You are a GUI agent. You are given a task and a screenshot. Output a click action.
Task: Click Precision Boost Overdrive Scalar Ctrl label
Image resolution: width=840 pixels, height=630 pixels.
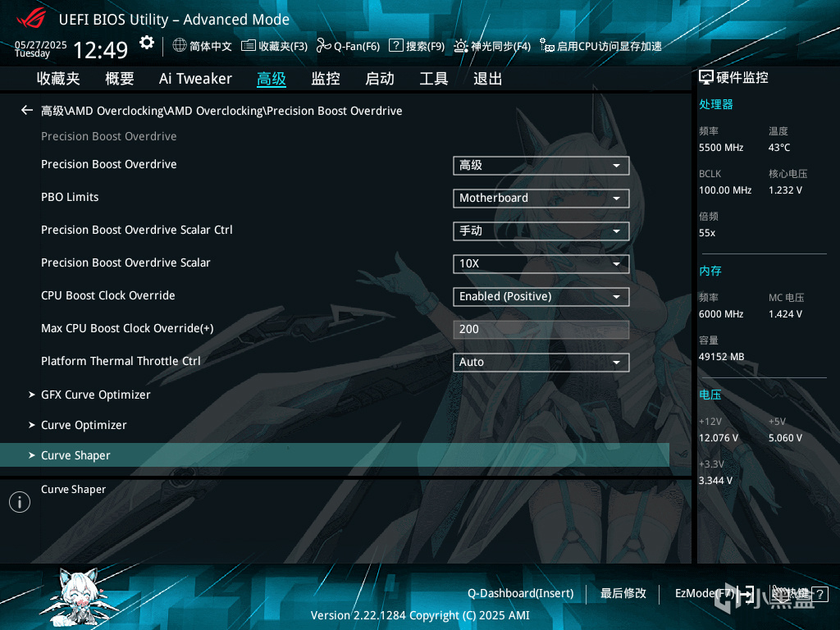137,230
